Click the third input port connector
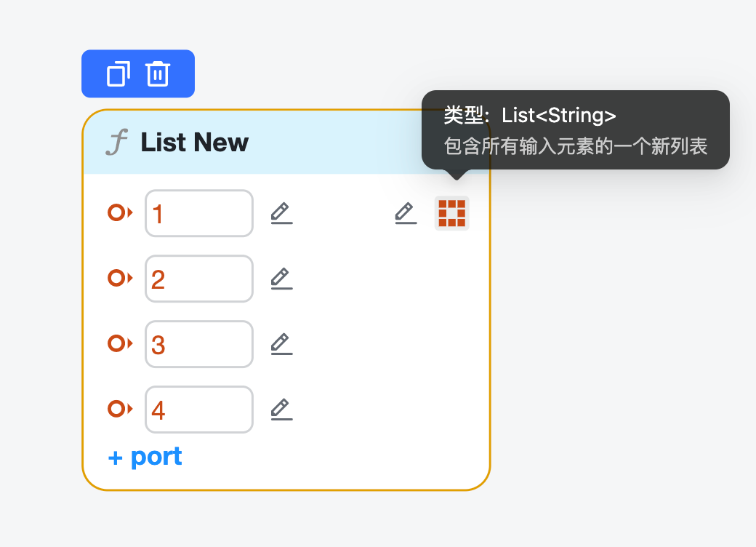Image resolution: width=756 pixels, height=547 pixels. coord(118,344)
